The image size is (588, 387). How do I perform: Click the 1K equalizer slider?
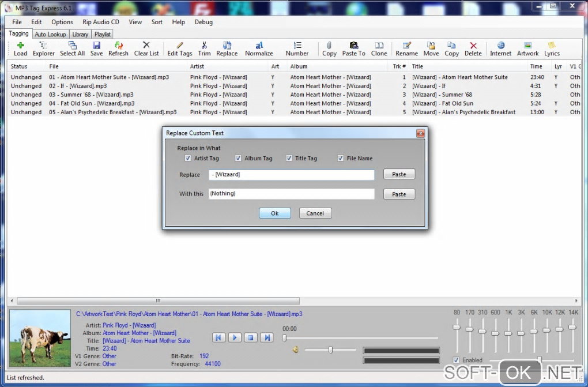click(x=508, y=333)
